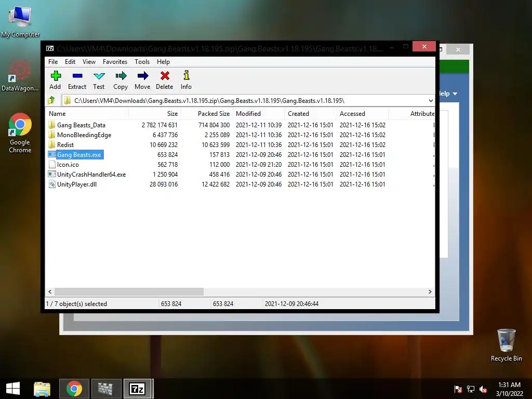Open the Tools menu

click(142, 62)
